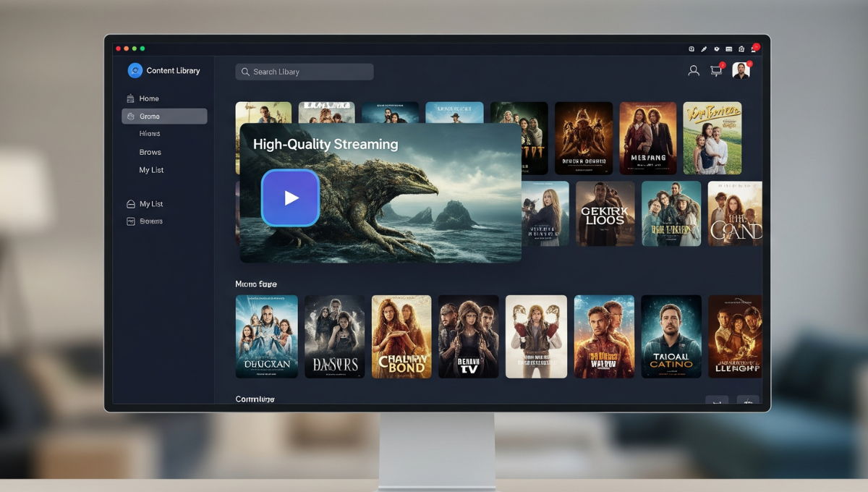Viewport: 868px width, 492px height.
Task: Go to Home in the sidebar
Action: 149,98
